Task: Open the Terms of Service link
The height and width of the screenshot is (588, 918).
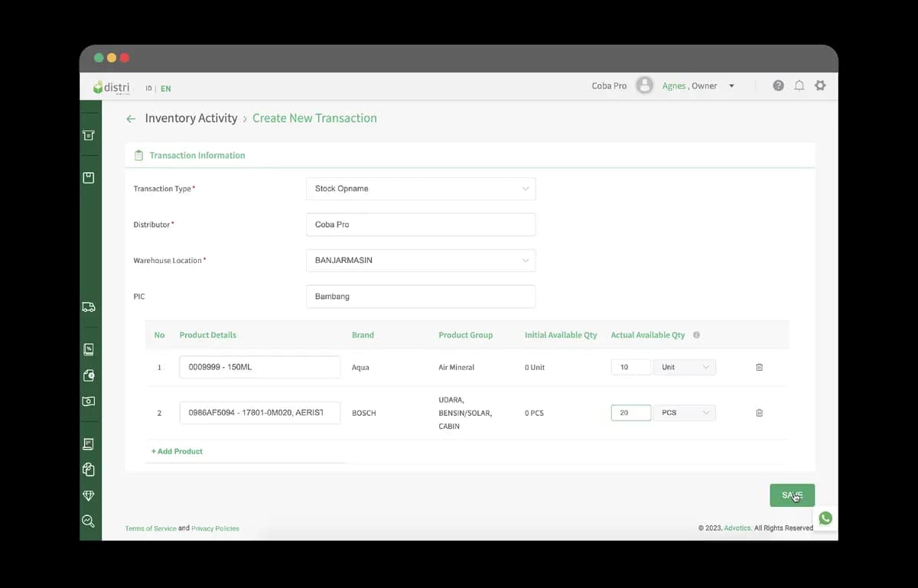Action: pyautogui.click(x=151, y=528)
